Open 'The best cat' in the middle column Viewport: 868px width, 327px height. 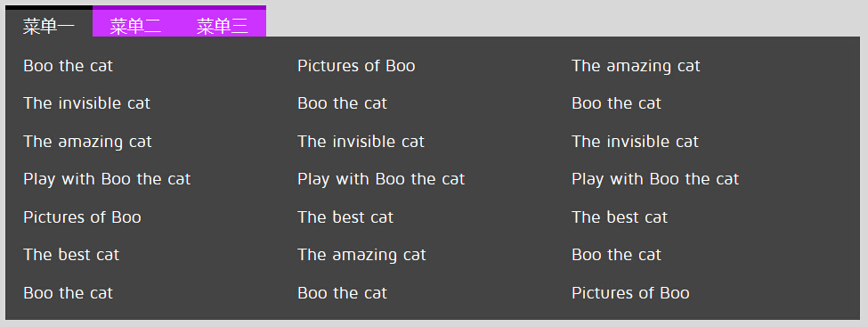345,217
